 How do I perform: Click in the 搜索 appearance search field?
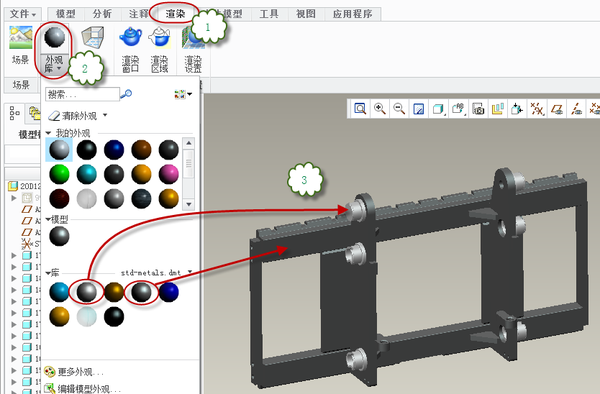82,94
